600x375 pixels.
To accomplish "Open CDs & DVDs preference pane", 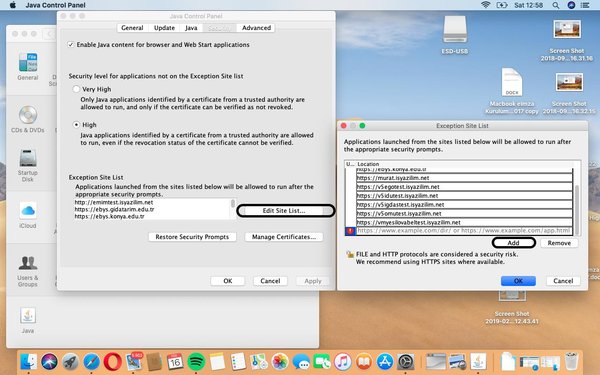I will (x=28, y=119).
